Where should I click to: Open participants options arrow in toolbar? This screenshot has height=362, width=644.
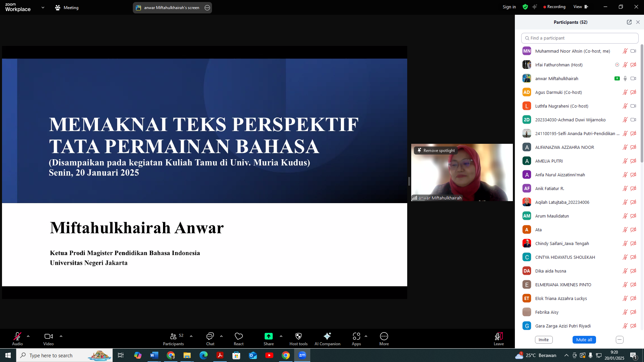point(191,336)
